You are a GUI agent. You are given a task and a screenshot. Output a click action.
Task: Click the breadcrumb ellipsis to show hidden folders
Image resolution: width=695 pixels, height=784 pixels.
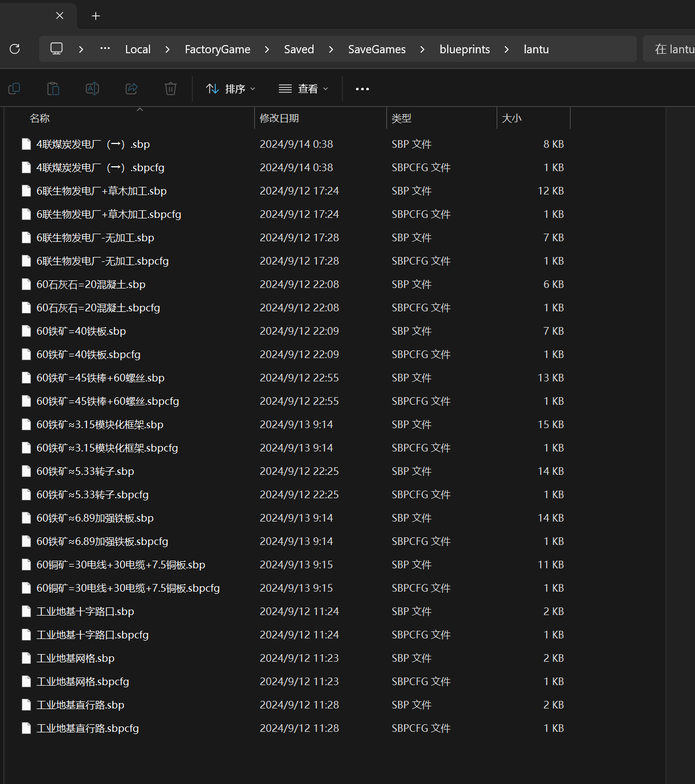tap(105, 49)
